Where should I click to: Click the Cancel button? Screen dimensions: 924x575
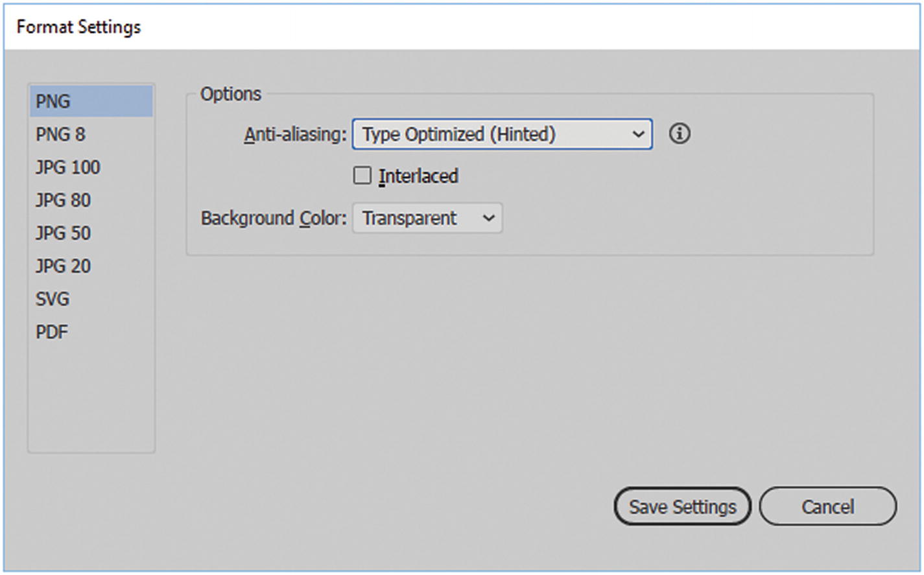pos(827,506)
